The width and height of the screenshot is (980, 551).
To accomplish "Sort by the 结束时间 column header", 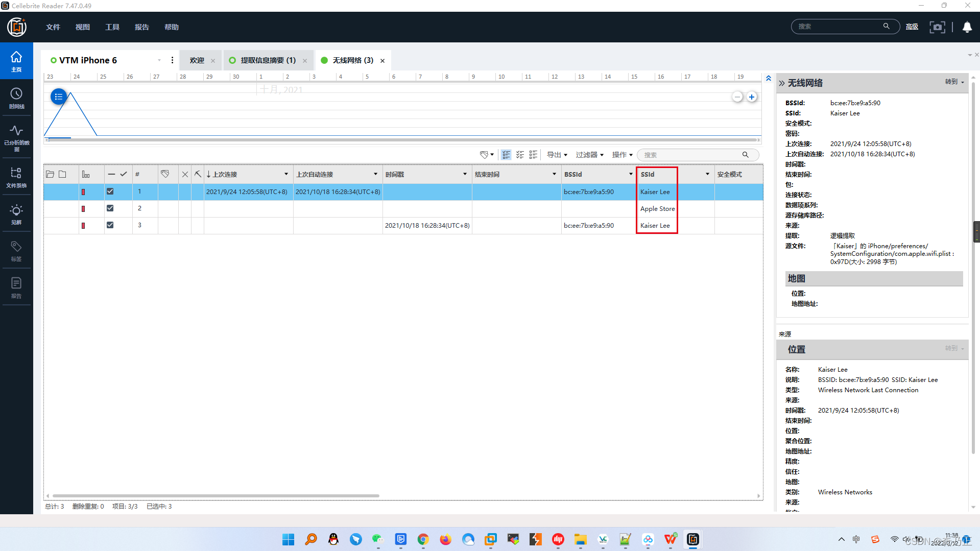I will pyautogui.click(x=487, y=174).
